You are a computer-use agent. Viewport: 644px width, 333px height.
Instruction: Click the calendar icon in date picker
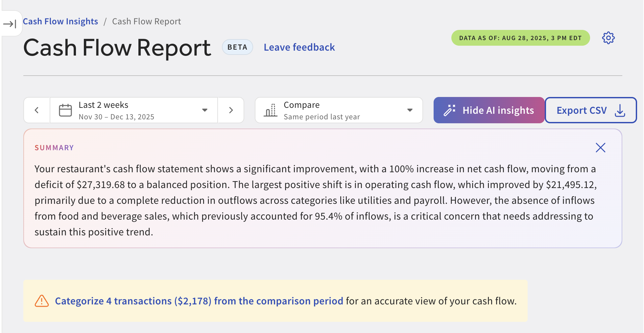(x=65, y=110)
